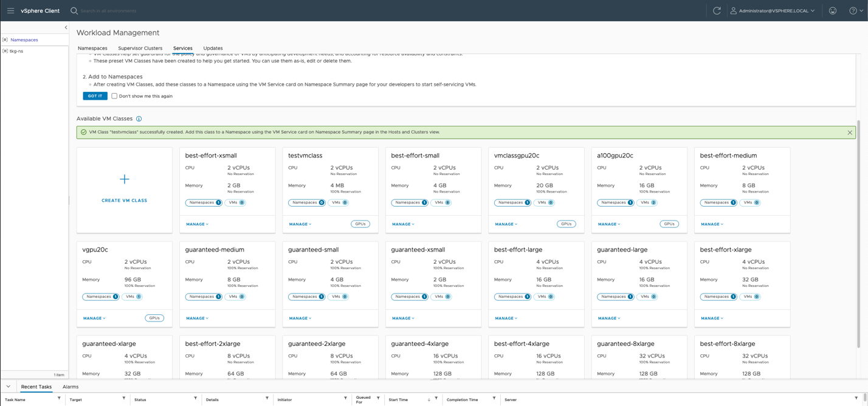Screen dimensions: 868x406
Task: Filter the Task Name column
Action: coord(59,399)
